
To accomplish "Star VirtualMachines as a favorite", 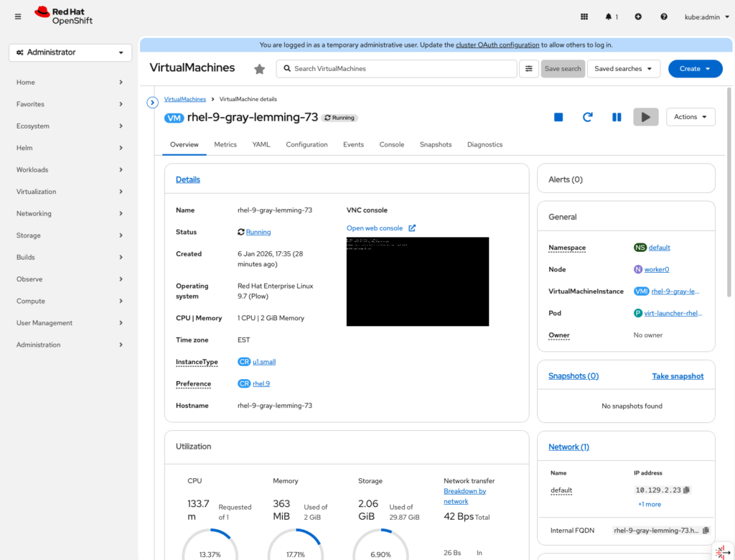I will point(260,69).
